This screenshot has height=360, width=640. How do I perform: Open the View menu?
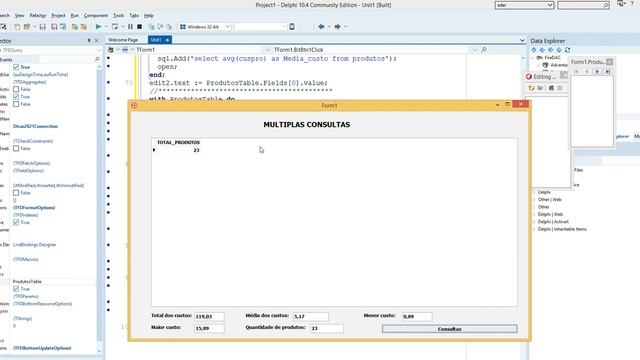20,16
